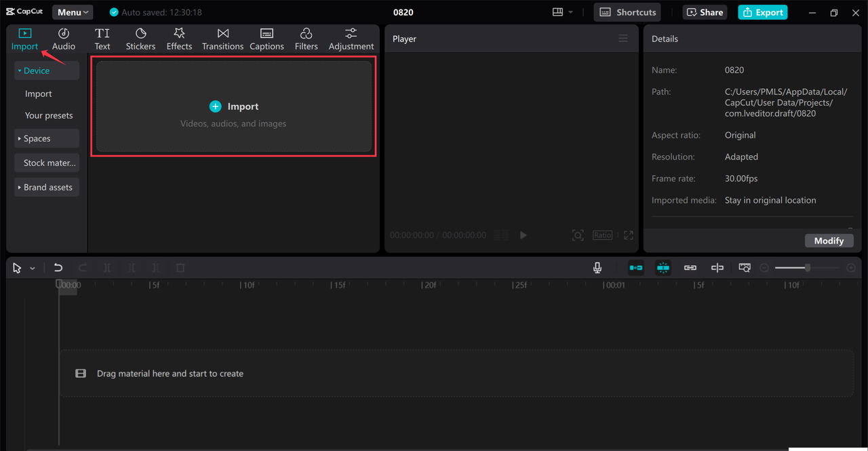Expand the Brand assets section
Image resolution: width=868 pixels, height=451 pixels.
(46, 187)
